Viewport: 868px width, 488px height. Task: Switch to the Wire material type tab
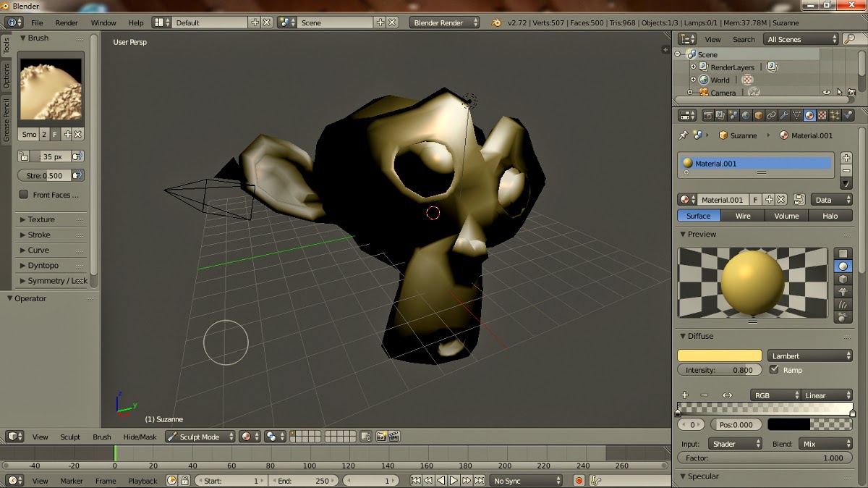[x=743, y=216]
